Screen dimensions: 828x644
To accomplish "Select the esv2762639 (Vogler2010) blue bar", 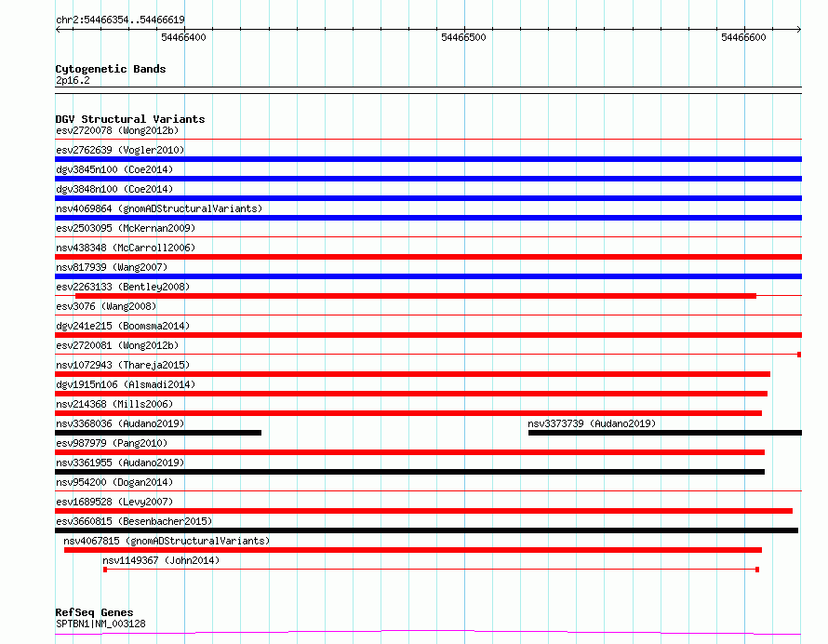I will point(428,159).
